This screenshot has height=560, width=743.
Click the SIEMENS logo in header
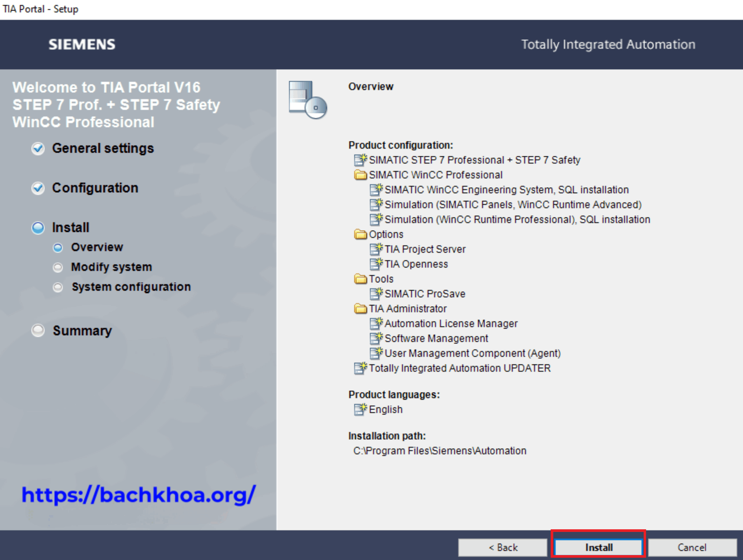click(x=82, y=44)
